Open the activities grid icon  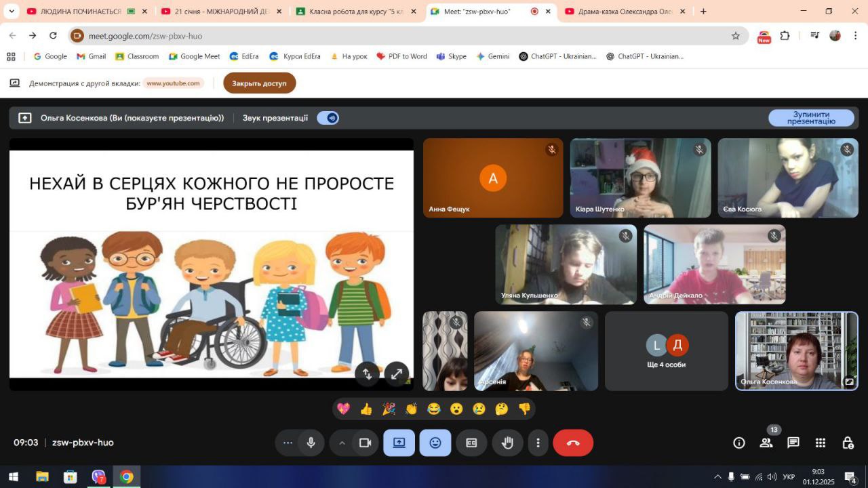[821, 443]
